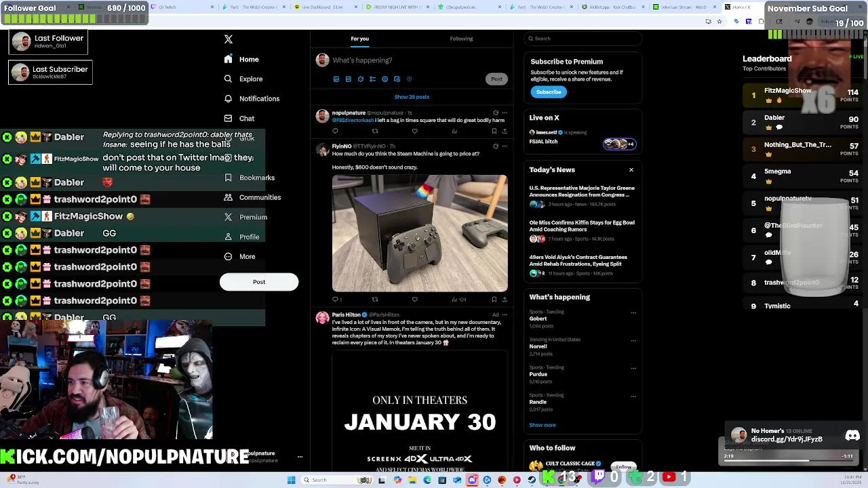Open Ole Miss Kiffin news story
868x488 pixels.
582,230
